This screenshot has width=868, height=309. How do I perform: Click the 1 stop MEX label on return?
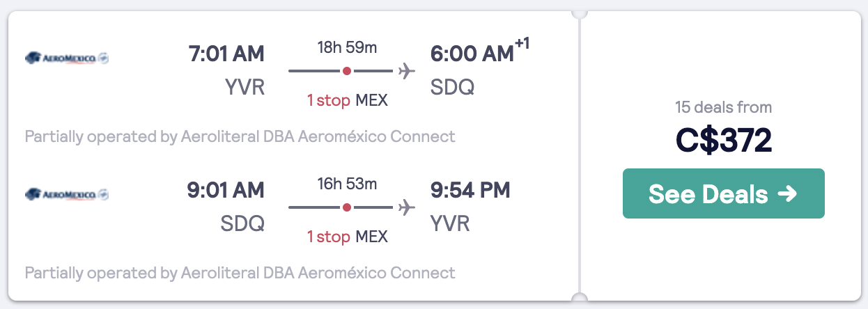click(347, 237)
